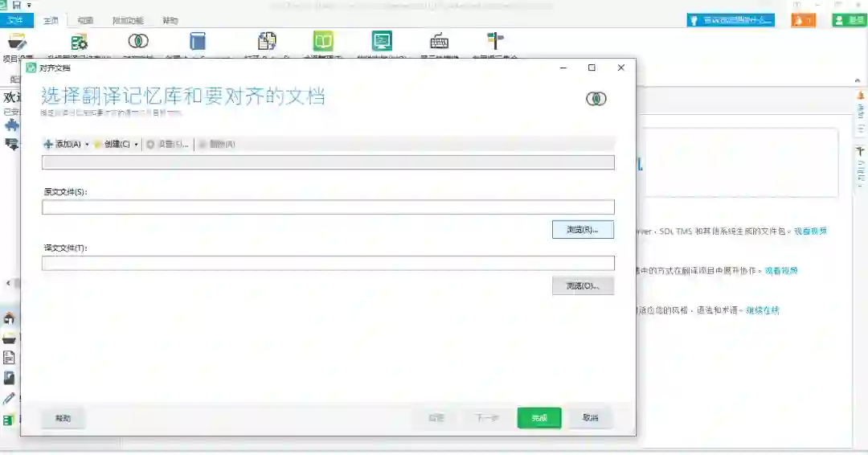Click the 帮助 help button in dialog

pos(63,418)
